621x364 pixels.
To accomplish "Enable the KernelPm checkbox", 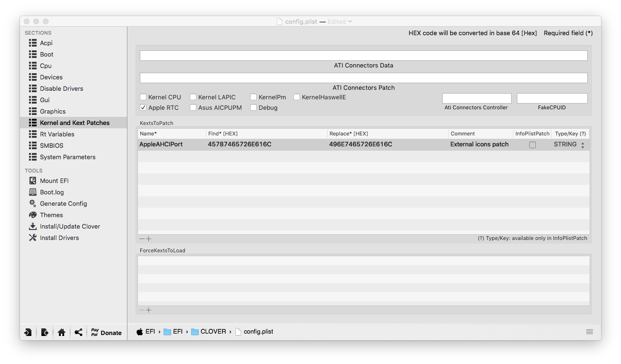I will point(253,97).
